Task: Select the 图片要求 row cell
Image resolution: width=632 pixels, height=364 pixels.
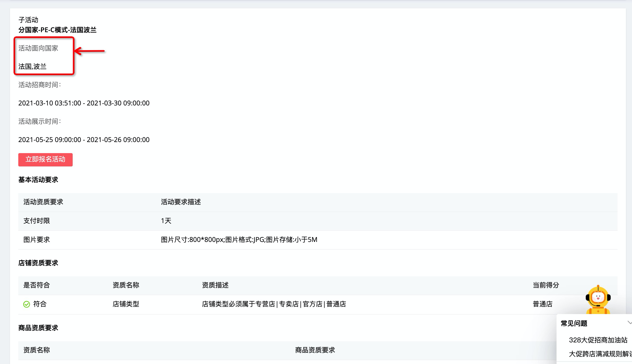Action: click(x=37, y=240)
